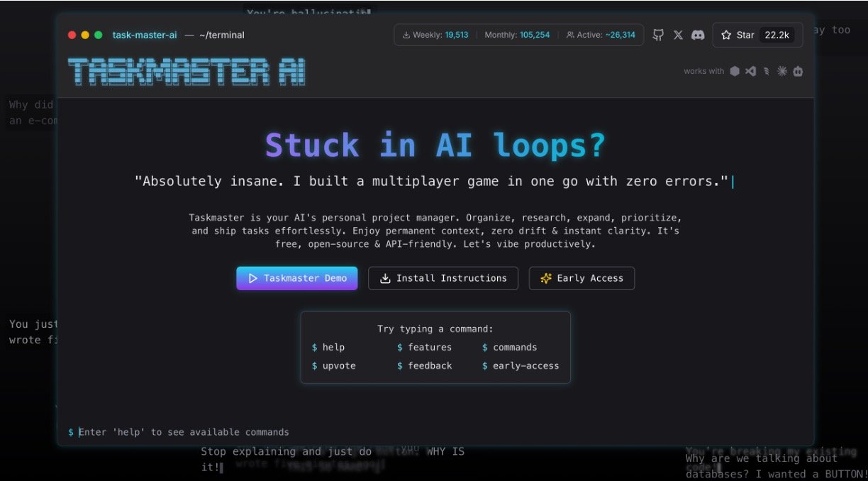This screenshot has width=868, height=481.
Task: Click the Claude spark icon in works with row
Action: point(782,71)
